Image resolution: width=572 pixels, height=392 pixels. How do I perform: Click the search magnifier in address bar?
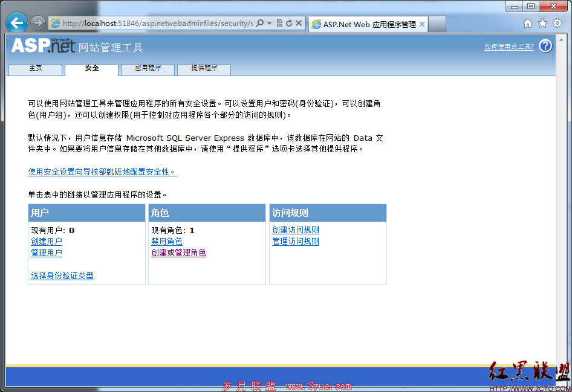click(260, 23)
